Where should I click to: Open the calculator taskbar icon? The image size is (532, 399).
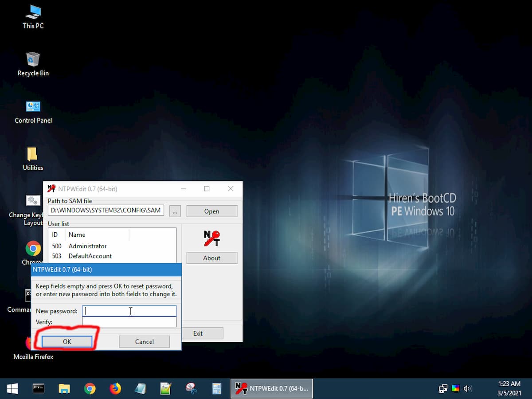click(x=217, y=389)
